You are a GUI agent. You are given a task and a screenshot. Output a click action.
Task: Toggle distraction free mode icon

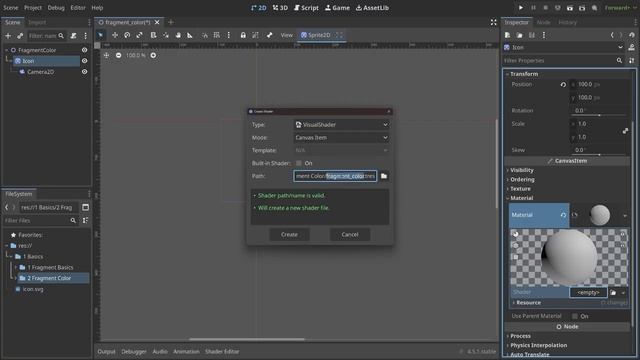click(493, 22)
